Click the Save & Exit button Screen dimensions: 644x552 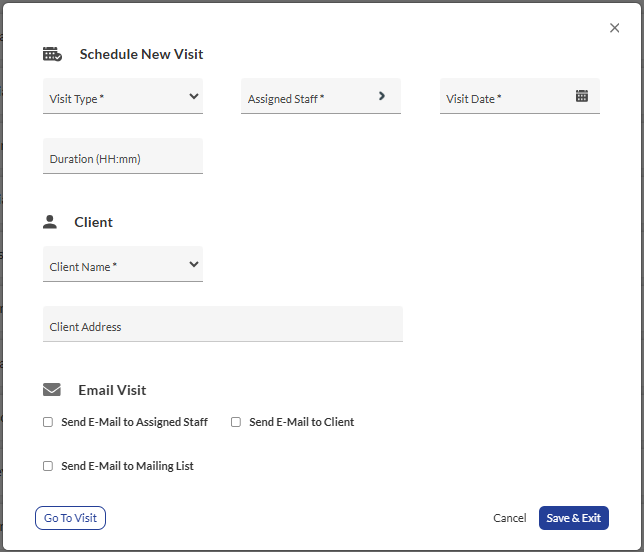coord(573,518)
